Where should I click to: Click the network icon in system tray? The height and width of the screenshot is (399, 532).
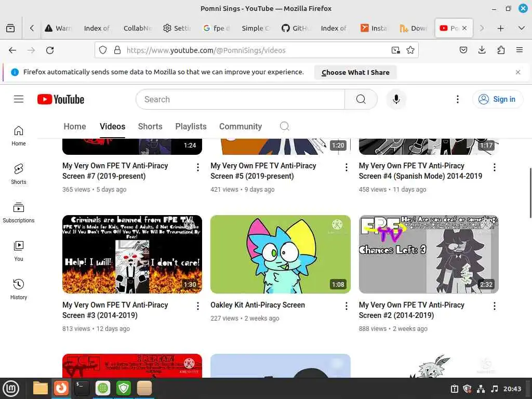(481, 389)
